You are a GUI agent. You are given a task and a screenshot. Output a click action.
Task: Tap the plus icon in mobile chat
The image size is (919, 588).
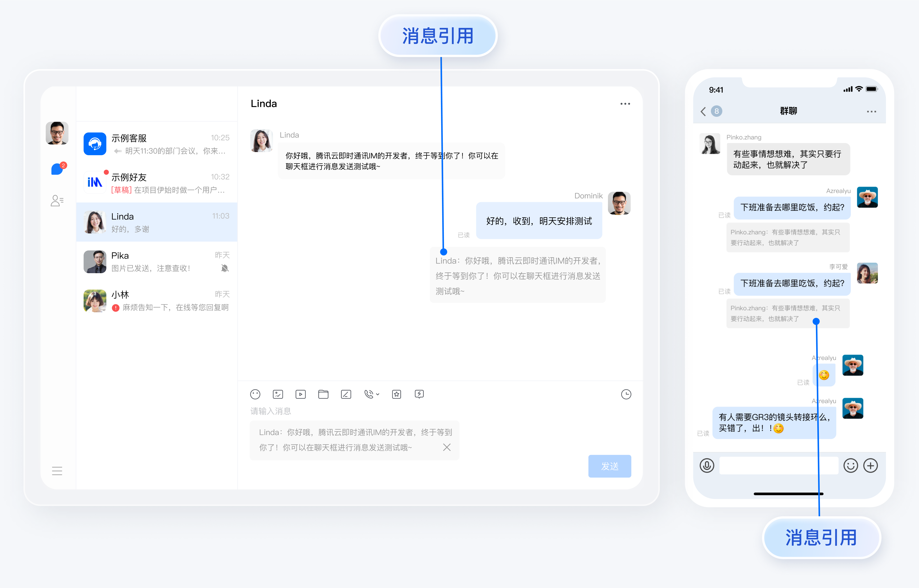[871, 465]
